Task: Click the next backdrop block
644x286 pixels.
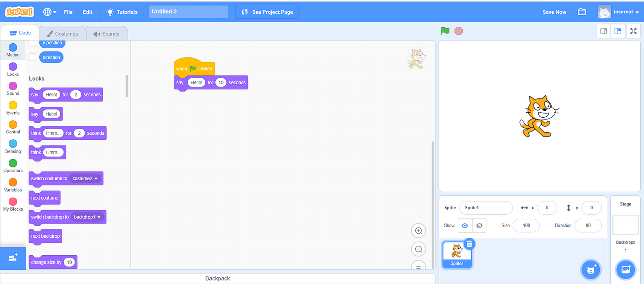Action: click(46, 236)
